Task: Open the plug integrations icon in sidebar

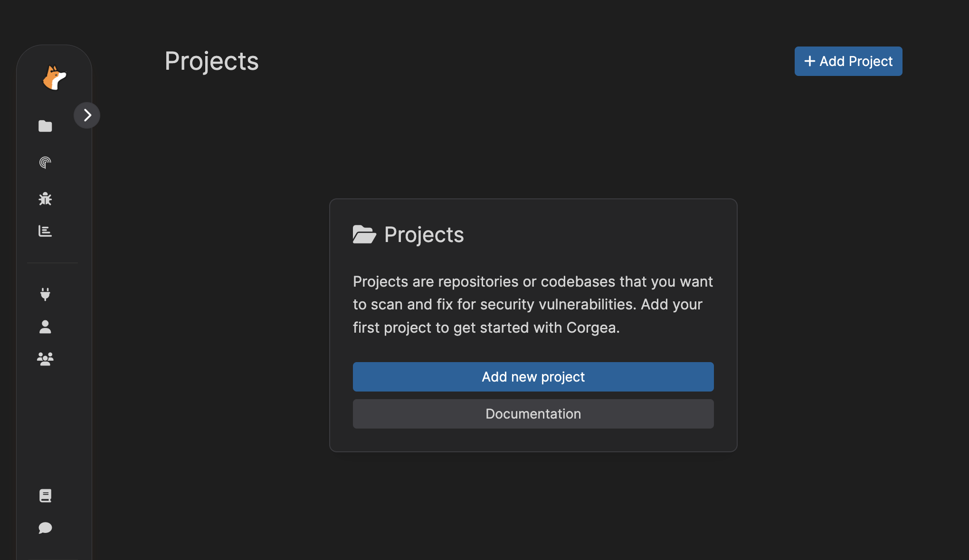Action: [x=45, y=294]
